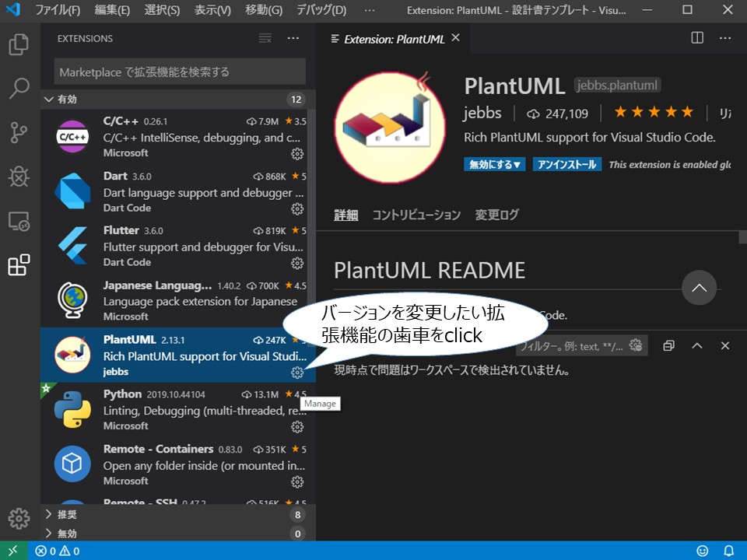Select the Extensions view icon

click(19, 264)
